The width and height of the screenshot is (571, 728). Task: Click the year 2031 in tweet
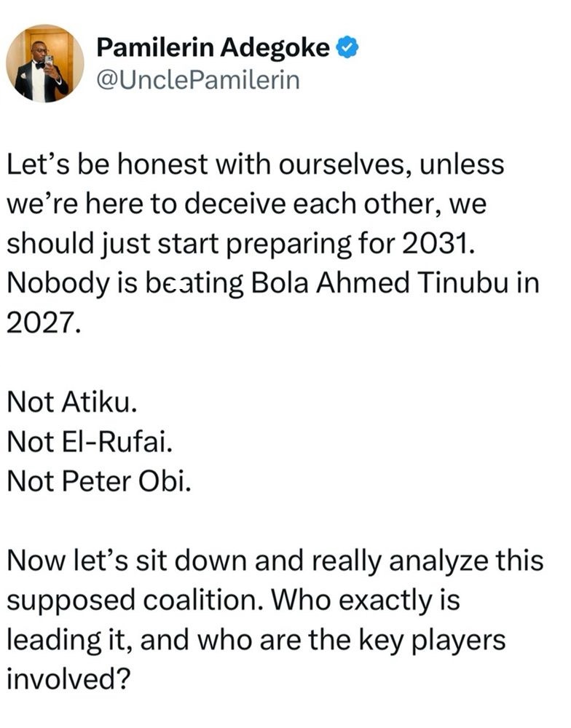tap(438, 243)
